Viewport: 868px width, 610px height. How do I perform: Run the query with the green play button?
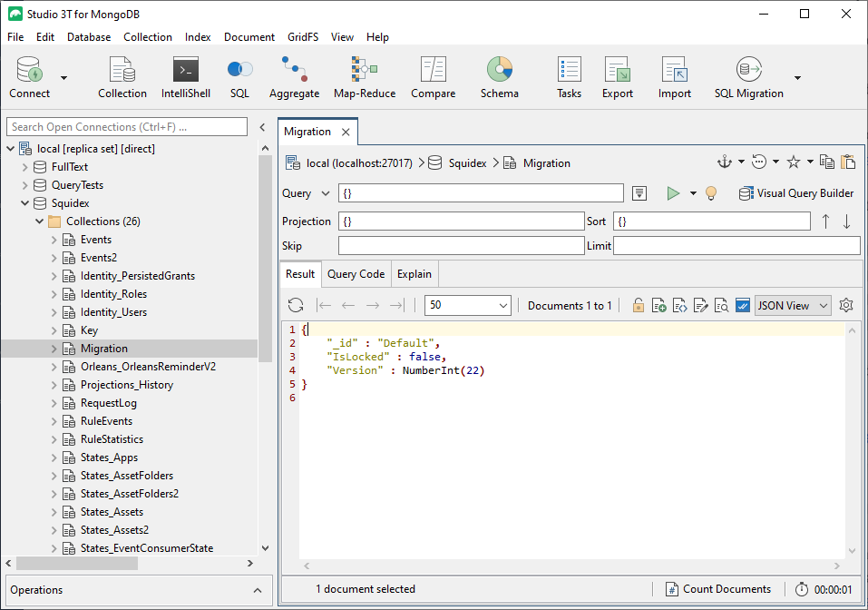[x=673, y=193]
